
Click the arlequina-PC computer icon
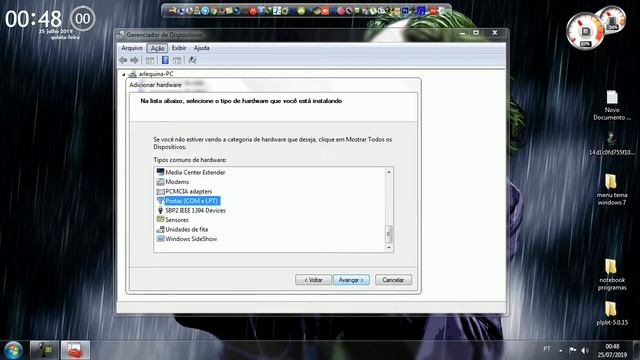pyautogui.click(x=132, y=74)
